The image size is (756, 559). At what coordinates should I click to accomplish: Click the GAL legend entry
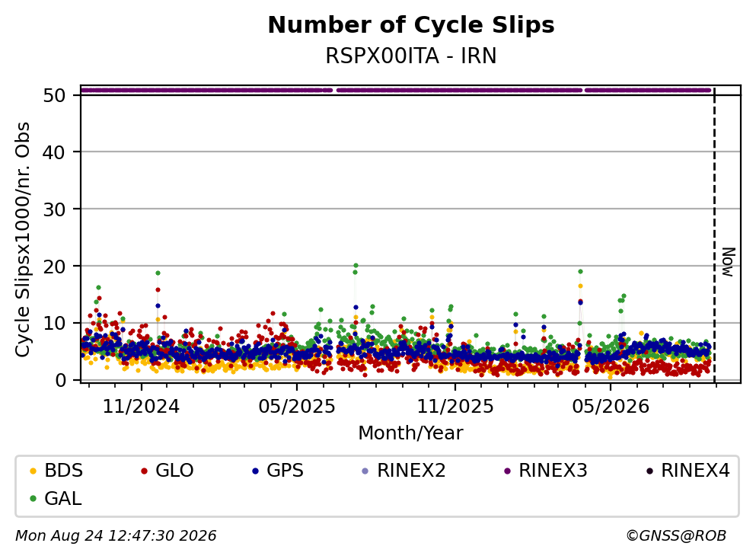point(56,498)
